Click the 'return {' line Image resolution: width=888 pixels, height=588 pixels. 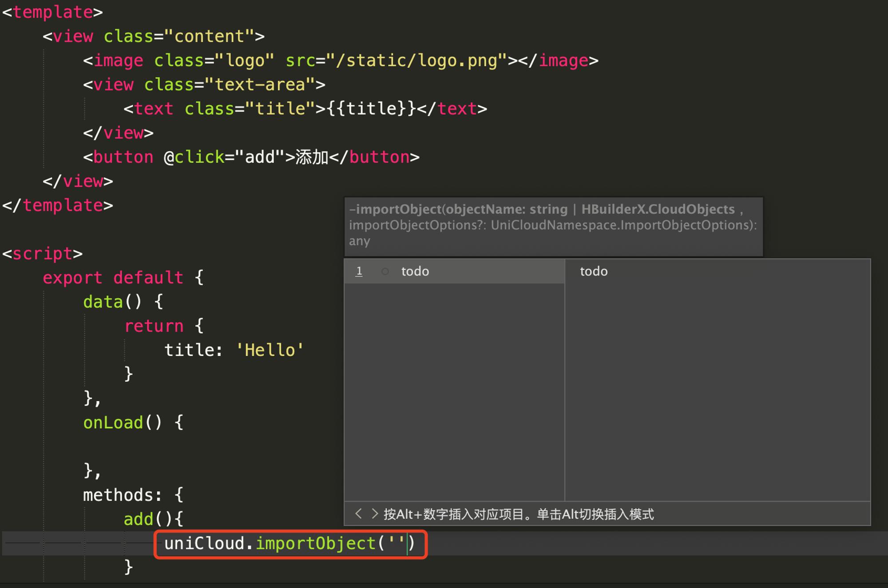(x=163, y=326)
